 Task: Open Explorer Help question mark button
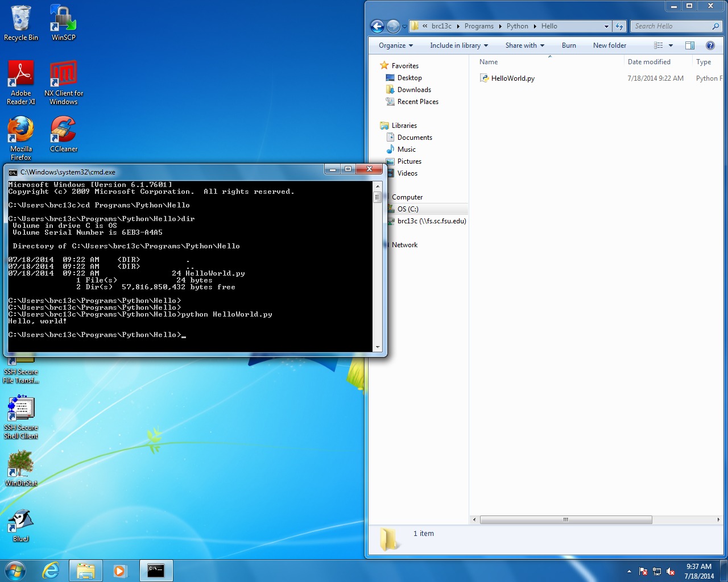710,45
